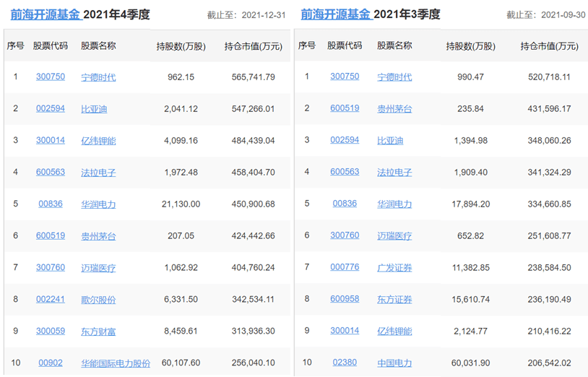Click stock code 300750 in 4季度 table

point(51,77)
